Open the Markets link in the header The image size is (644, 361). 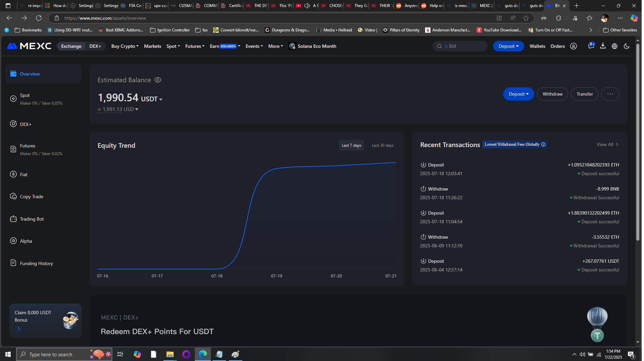tap(152, 46)
